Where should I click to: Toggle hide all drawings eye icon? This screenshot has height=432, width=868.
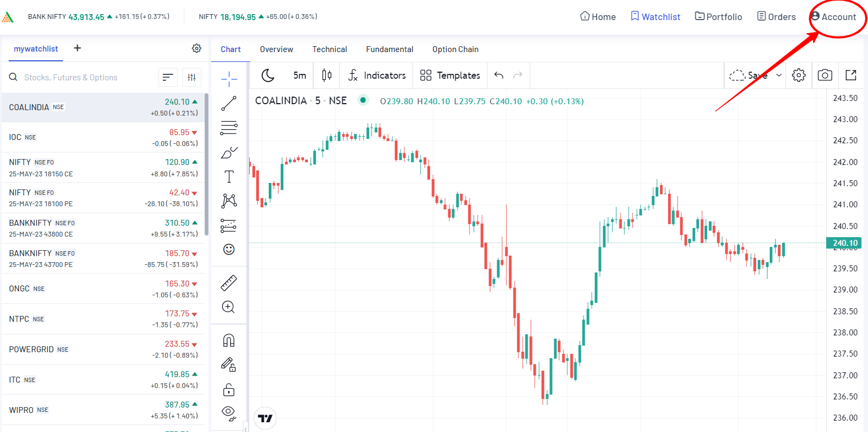(x=229, y=414)
